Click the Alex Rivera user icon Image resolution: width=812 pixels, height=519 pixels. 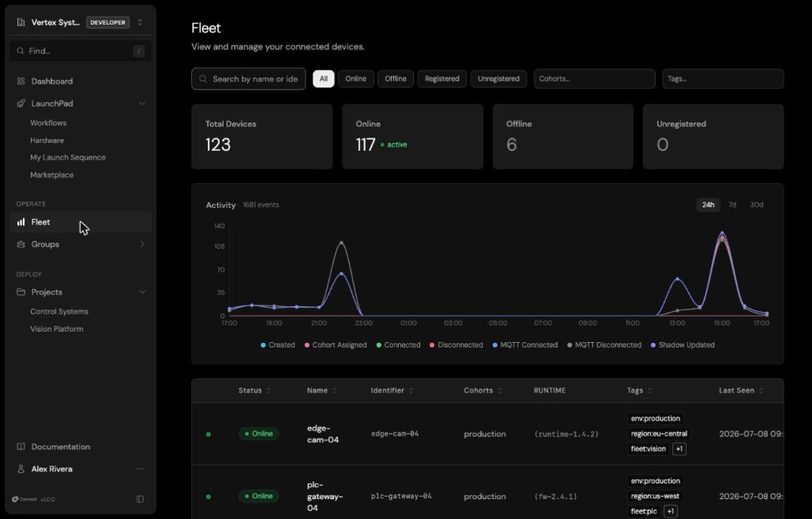pyautogui.click(x=21, y=469)
